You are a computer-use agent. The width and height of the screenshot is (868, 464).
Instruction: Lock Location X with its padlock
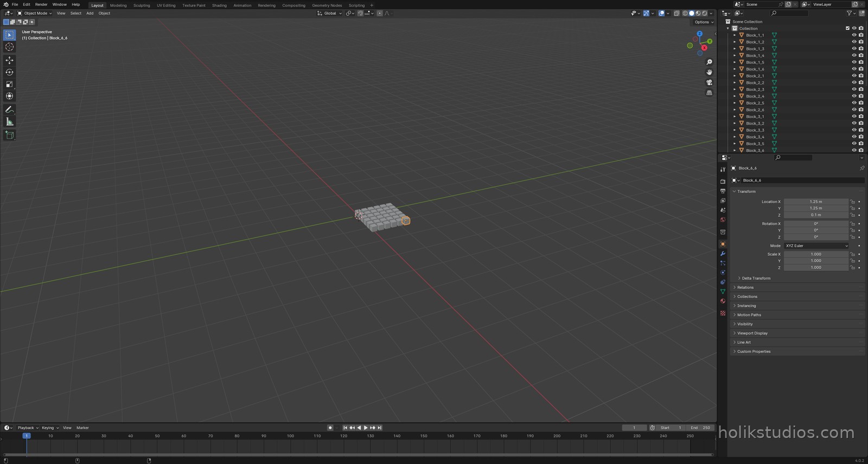click(x=852, y=202)
